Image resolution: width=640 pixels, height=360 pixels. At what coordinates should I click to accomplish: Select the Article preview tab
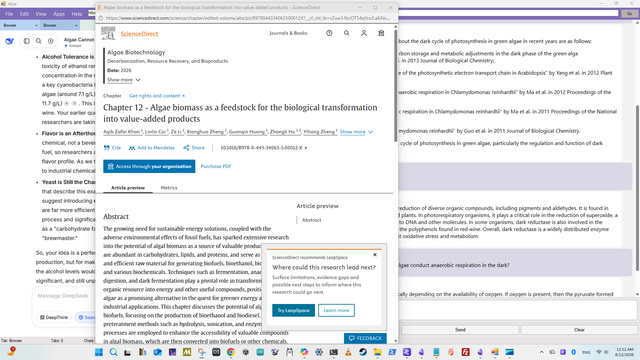pyautogui.click(x=128, y=188)
